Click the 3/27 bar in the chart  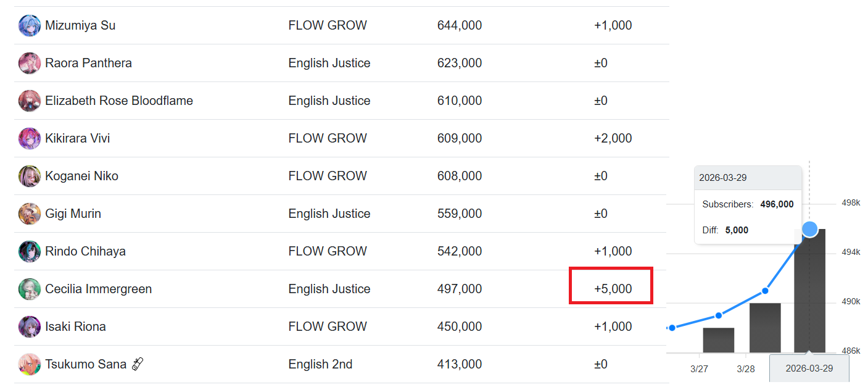tap(719, 340)
